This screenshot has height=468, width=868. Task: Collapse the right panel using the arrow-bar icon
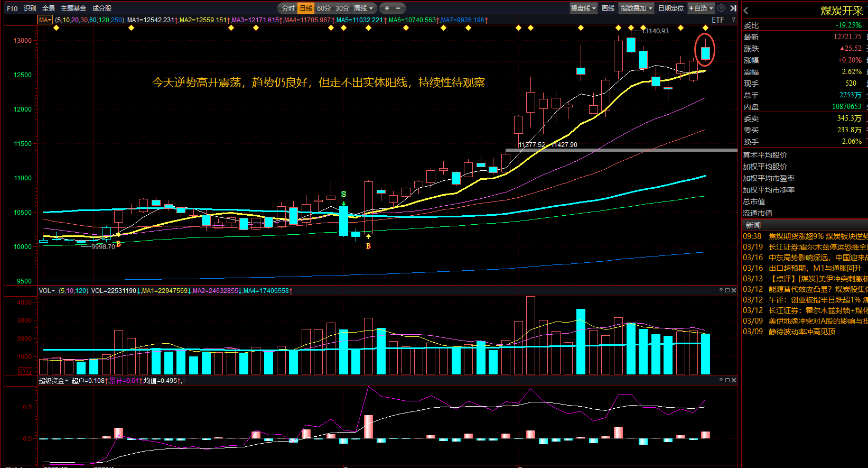tap(733, 8)
